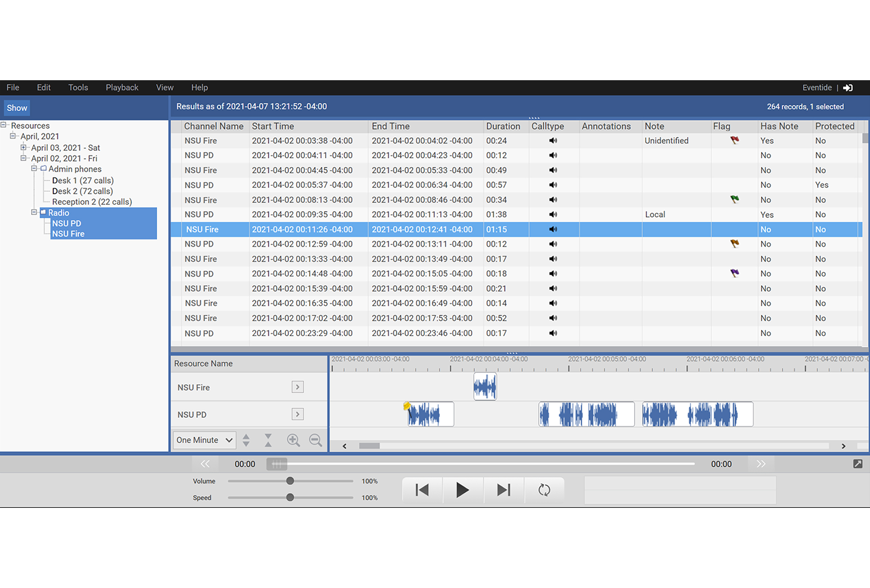This screenshot has width=870, height=588.
Task: Select Desk 2 (72 calls) in the tree
Action: tap(82, 191)
